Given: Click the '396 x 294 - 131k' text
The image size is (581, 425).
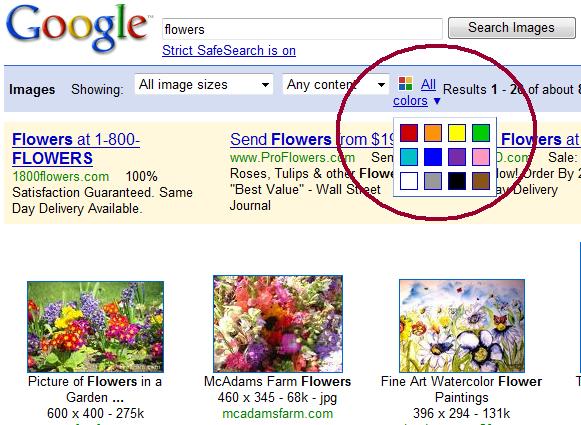Looking at the screenshot, I should point(462,414).
